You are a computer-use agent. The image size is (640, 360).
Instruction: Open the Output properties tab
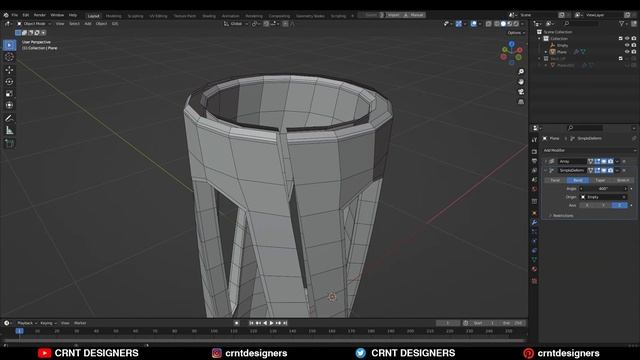534,161
